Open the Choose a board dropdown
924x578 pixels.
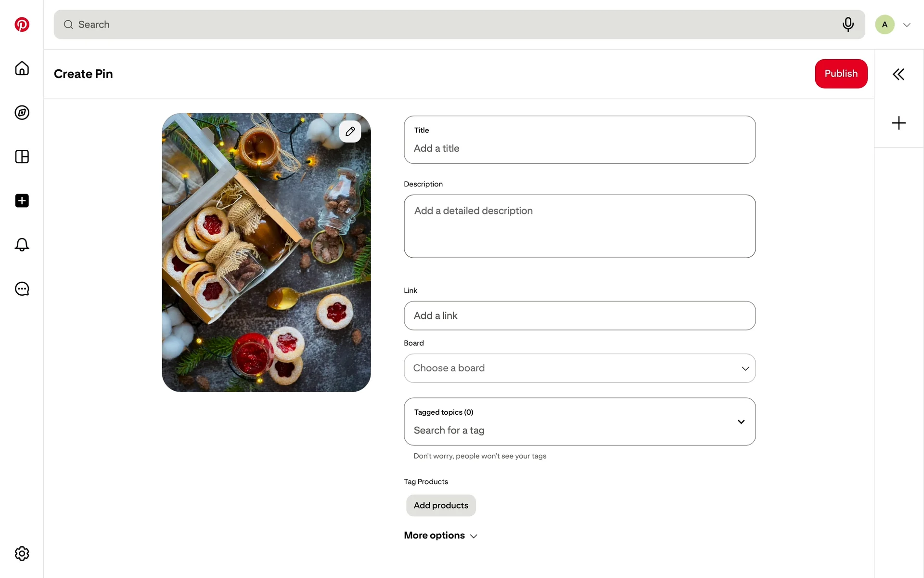click(x=579, y=368)
